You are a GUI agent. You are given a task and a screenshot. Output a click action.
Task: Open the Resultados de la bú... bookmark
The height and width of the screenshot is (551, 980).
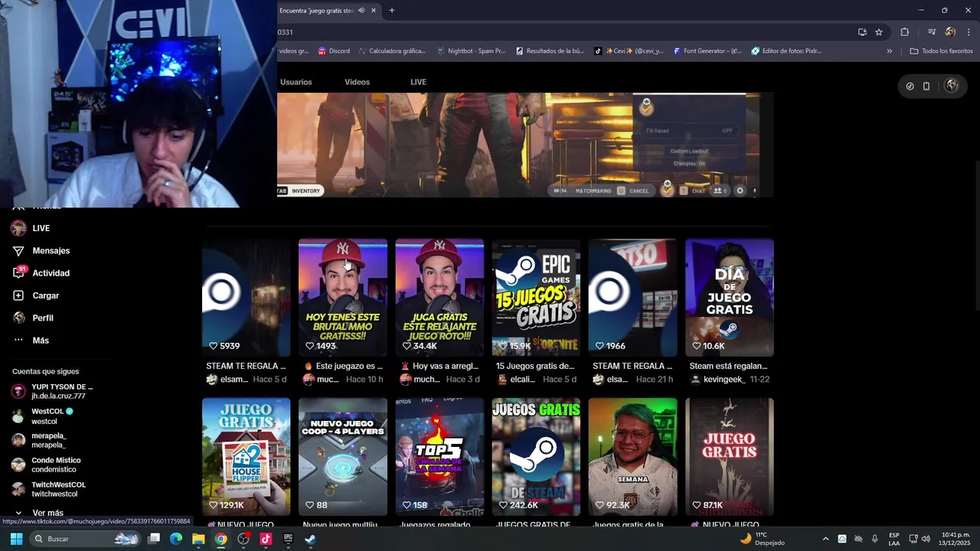[550, 51]
